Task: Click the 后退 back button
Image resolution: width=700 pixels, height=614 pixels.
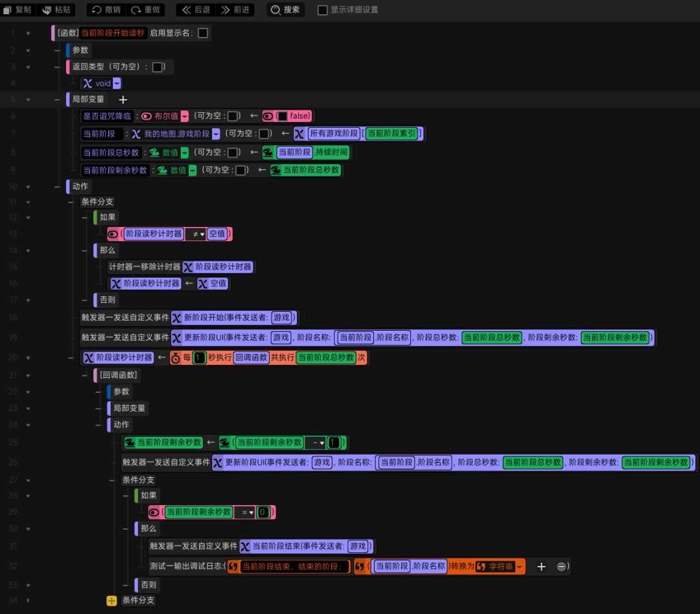Action: click(196, 9)
